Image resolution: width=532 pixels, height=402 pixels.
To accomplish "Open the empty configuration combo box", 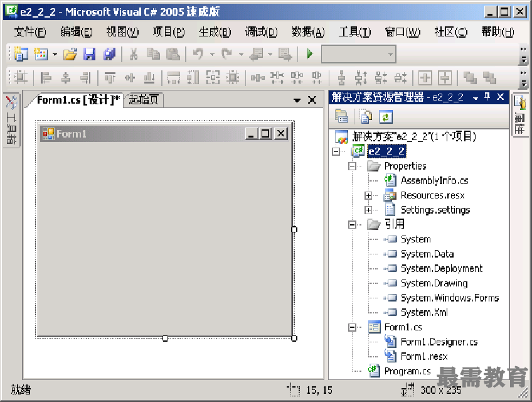I will coord(359,54).
